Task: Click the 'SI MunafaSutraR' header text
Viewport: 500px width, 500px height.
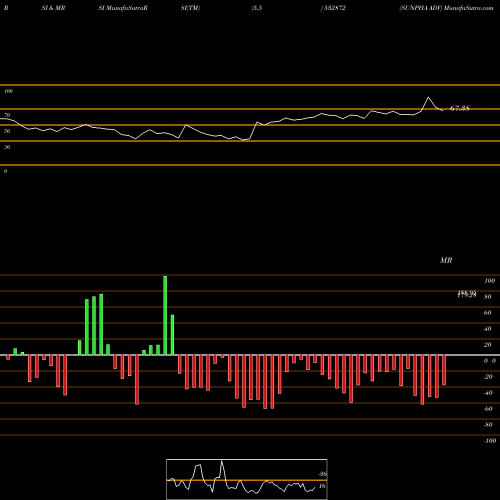Action: pos(123,8)
